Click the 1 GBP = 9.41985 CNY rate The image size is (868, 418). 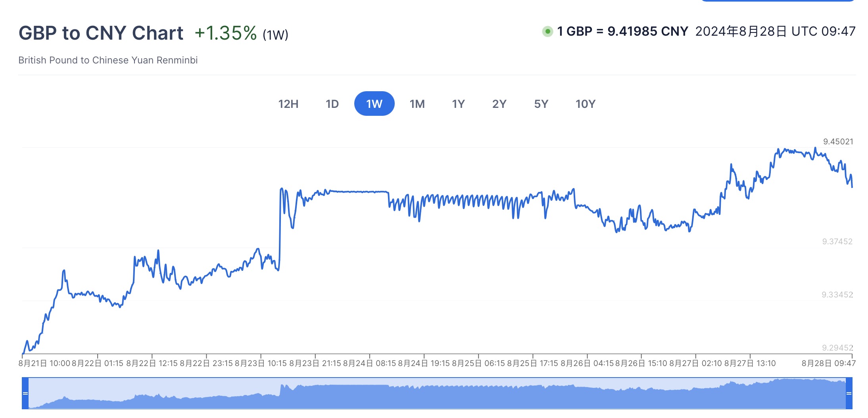pos(622,31)
